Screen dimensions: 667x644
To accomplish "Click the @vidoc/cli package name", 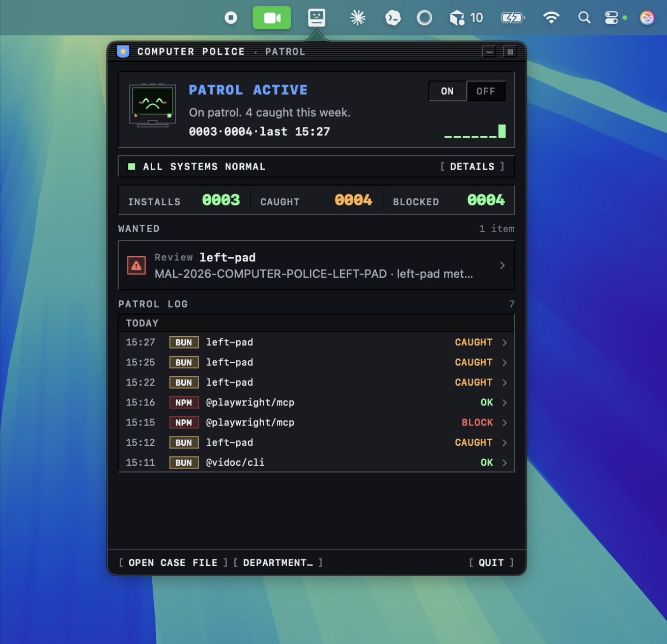I will [235, 463].
